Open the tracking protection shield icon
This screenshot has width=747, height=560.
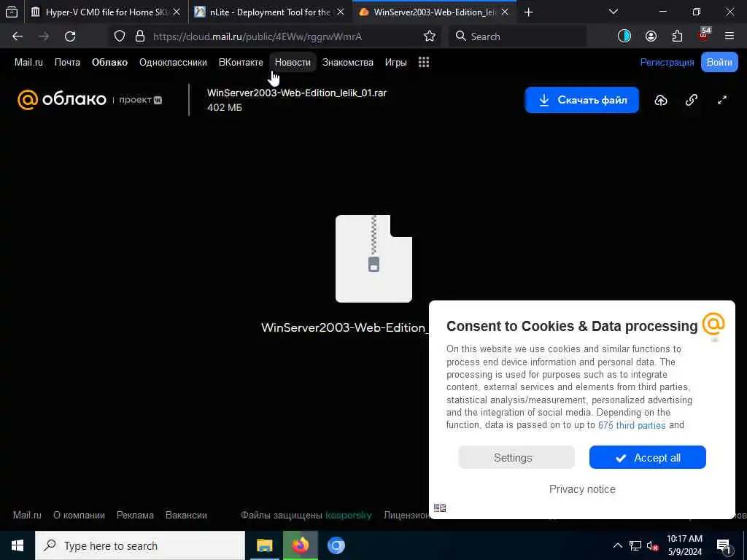point(120,36)
